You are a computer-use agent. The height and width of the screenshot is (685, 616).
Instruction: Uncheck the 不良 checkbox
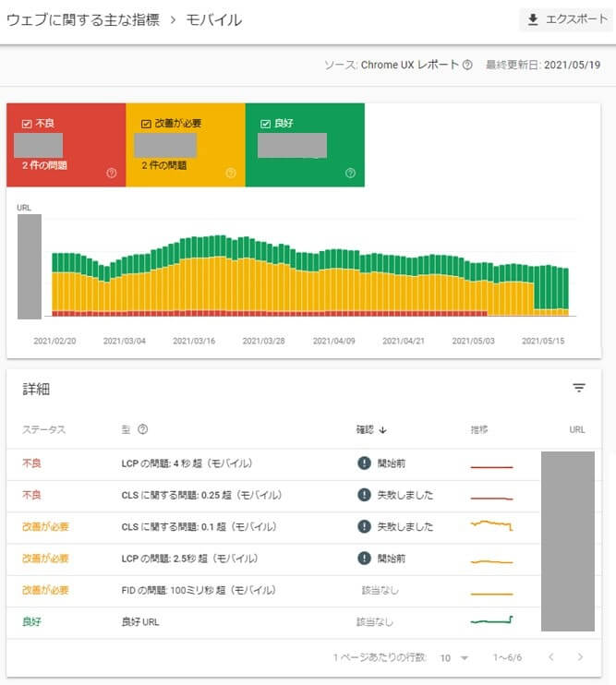(27, 123)
